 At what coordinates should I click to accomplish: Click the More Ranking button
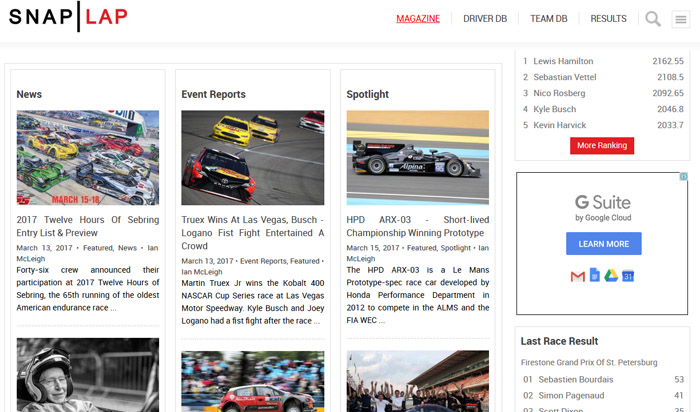(x=602, y=146)
